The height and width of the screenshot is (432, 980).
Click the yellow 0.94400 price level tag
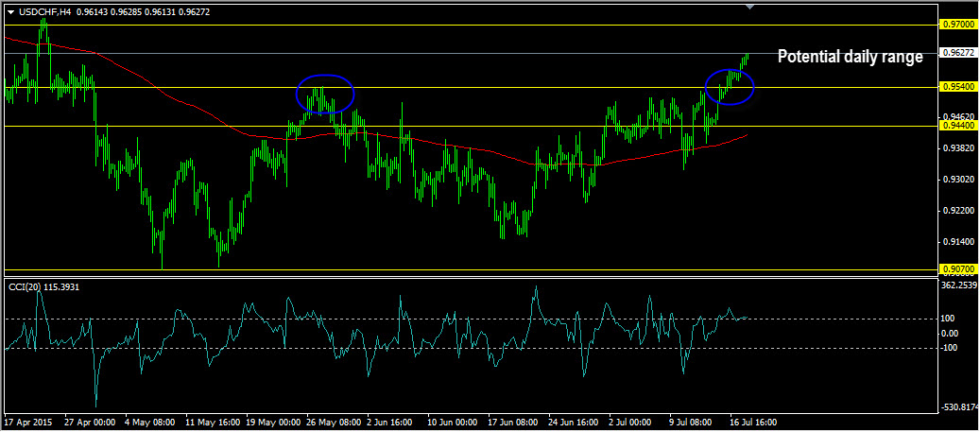click(958, 125)
